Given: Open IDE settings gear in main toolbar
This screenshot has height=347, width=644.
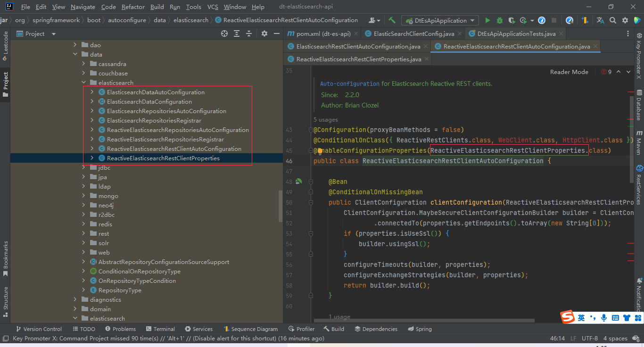Looking at the screenshot, I should [x=625, y=20].
